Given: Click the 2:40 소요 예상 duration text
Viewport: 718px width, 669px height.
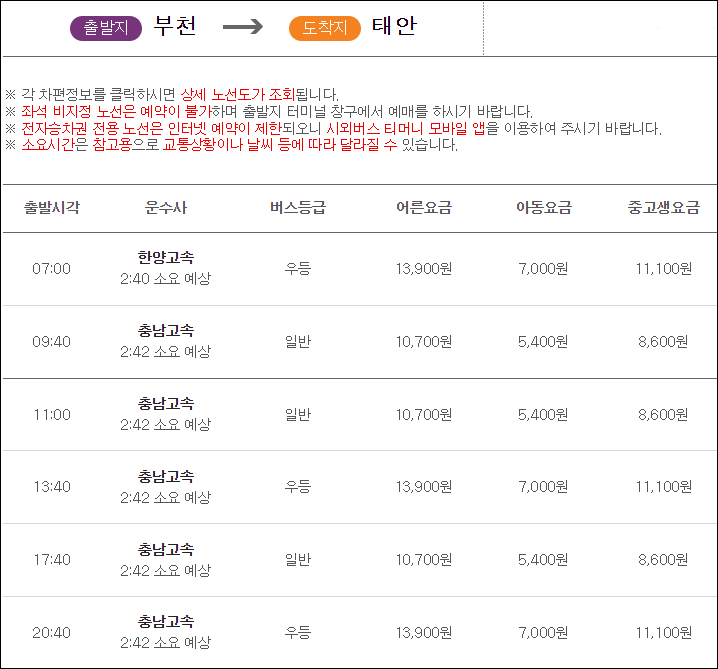Looking at the screenshot, I should tap(166, 278).
